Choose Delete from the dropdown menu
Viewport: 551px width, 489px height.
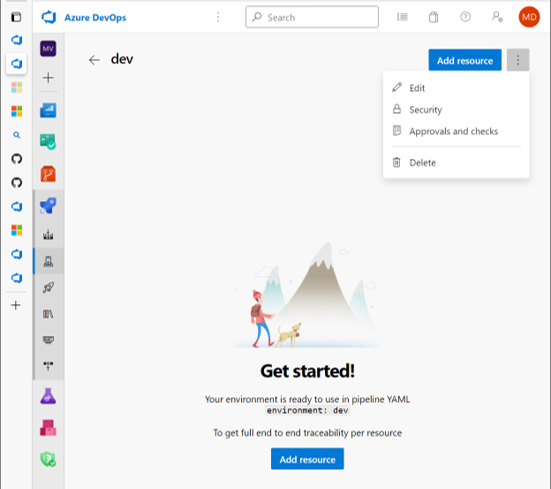(456, 163)
